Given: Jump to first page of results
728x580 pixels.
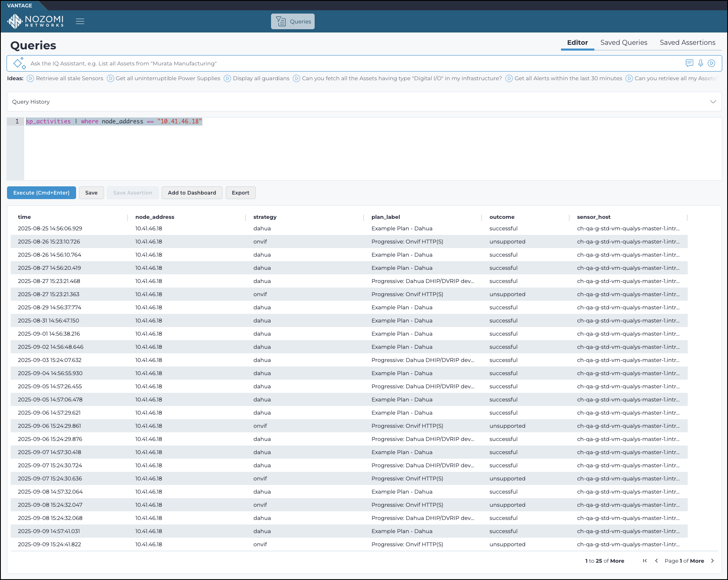Looking at the screenshot, I should 645,561.
